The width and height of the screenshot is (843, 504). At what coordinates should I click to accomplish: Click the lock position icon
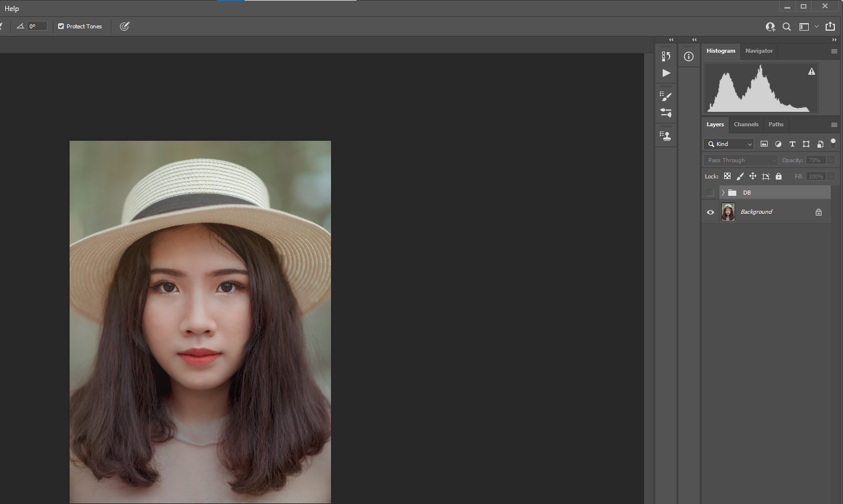(753, 176)
